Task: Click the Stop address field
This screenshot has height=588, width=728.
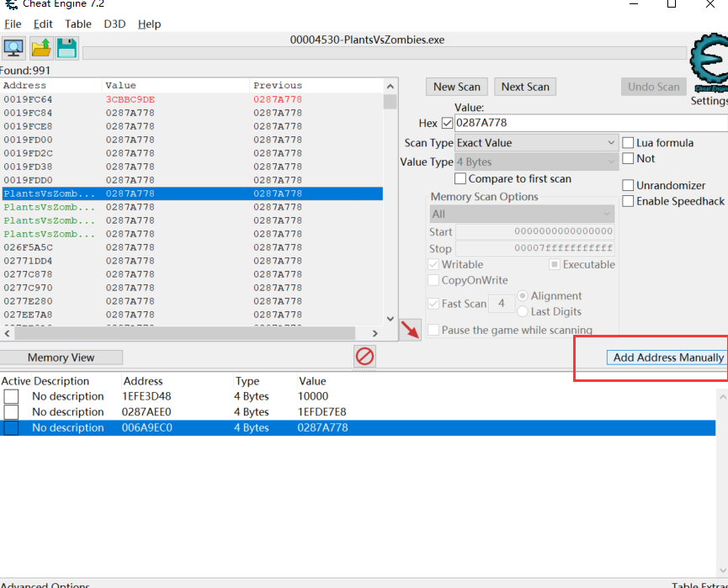Action: pos(535,248)
